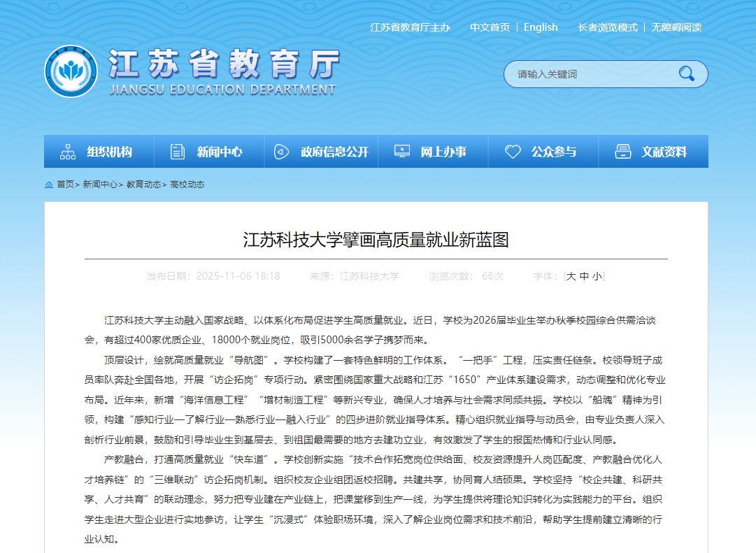Go to 教育动态 in the breadcrumb

coord(143,185)
